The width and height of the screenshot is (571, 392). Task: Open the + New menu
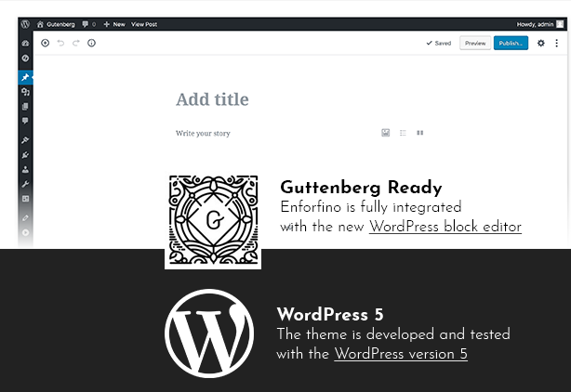pos(114,24)
